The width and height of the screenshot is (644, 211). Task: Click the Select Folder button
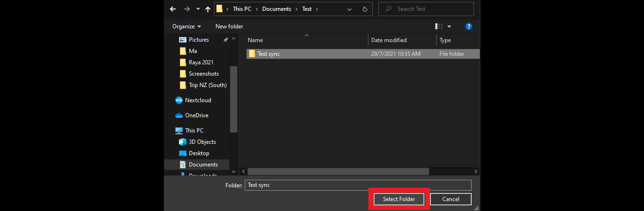(399, 199)
